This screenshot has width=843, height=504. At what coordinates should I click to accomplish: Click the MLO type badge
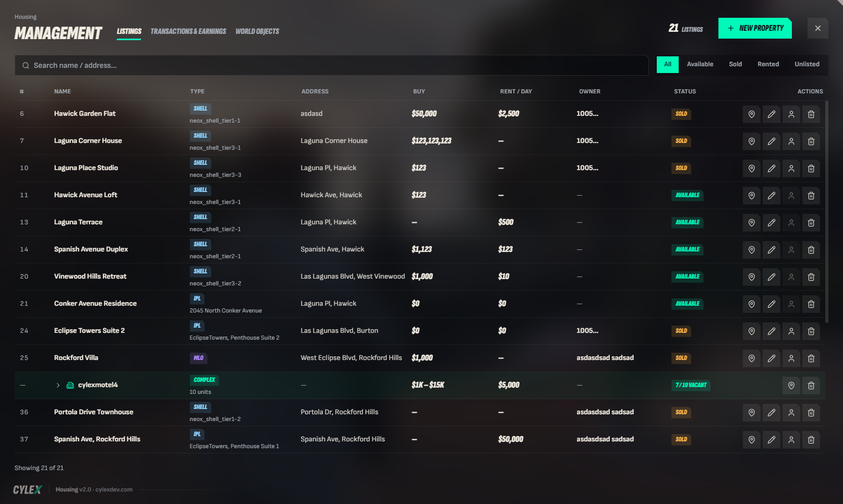[x=198, y=358]
